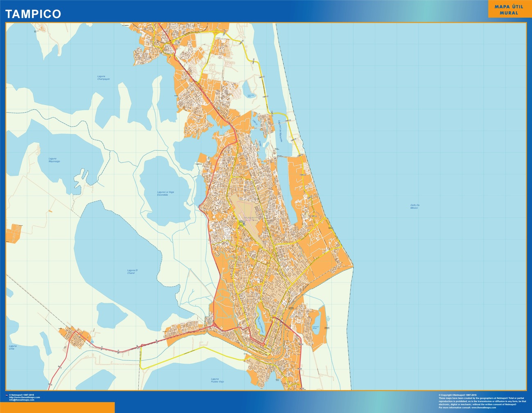This screenshot has width=532, height=413.
Task: Click the Laguna El Mango label
Action: click(x=316, y=328)
